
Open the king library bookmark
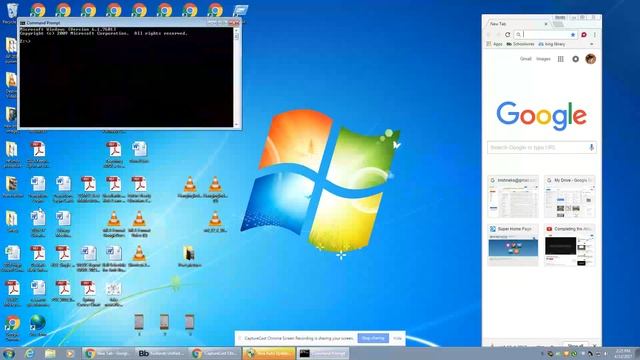[x=552, y=44]
